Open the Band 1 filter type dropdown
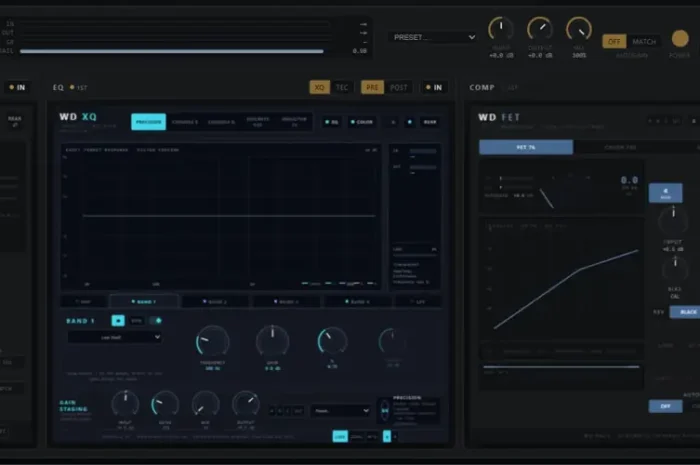700x465 pixels. tap(114, 337)
